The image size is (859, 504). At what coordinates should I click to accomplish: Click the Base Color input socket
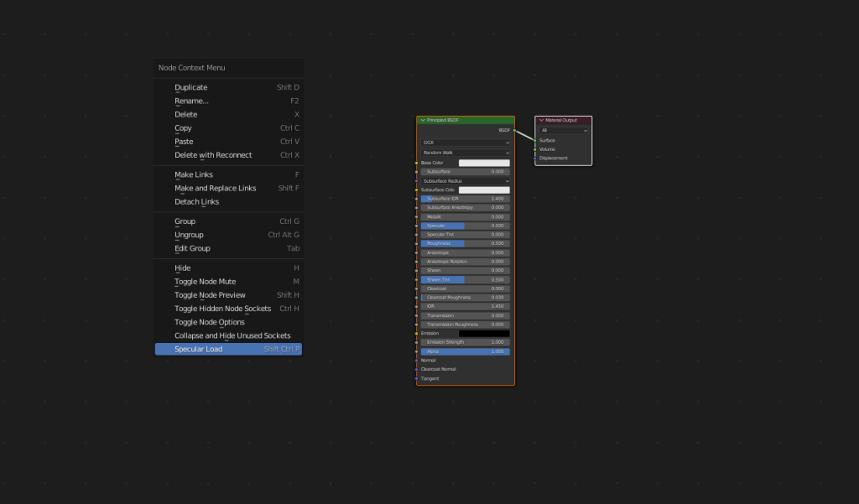[417, 163]
